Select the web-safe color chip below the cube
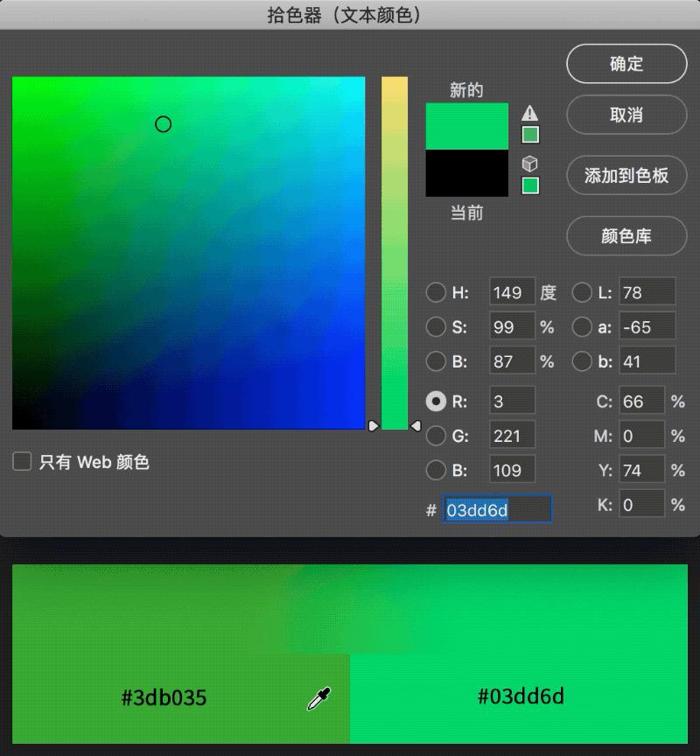700x756 pixels. [530, 185]
